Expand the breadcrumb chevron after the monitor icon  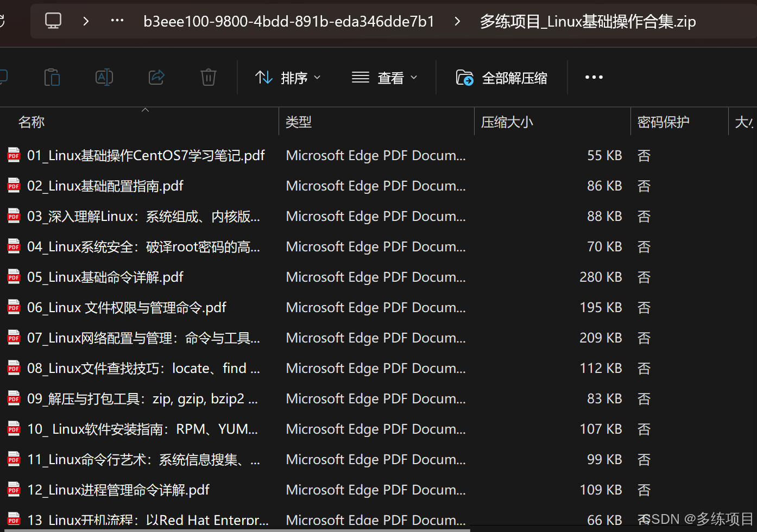[86, 21]
